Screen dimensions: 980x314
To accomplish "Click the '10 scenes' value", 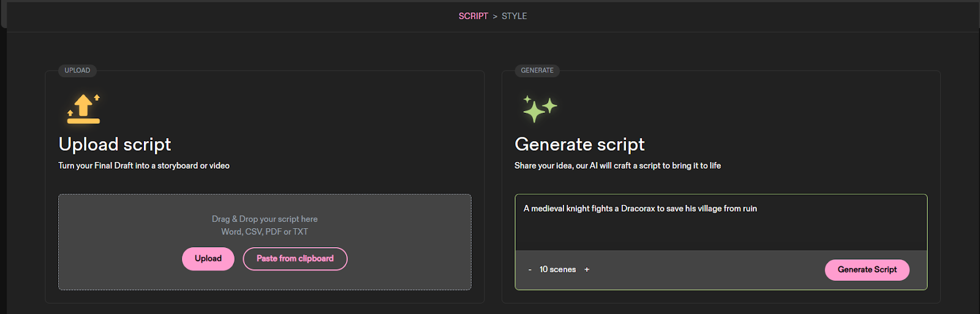I will [x=557, y=270].
